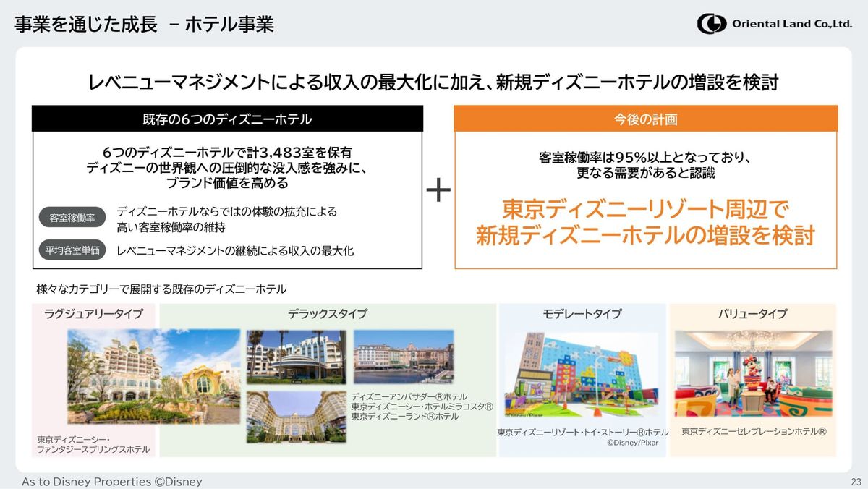Open the Ambassador Hotel photo with palm trees
The height and width of the screenshot is (489, 868).
click(295, 357)
